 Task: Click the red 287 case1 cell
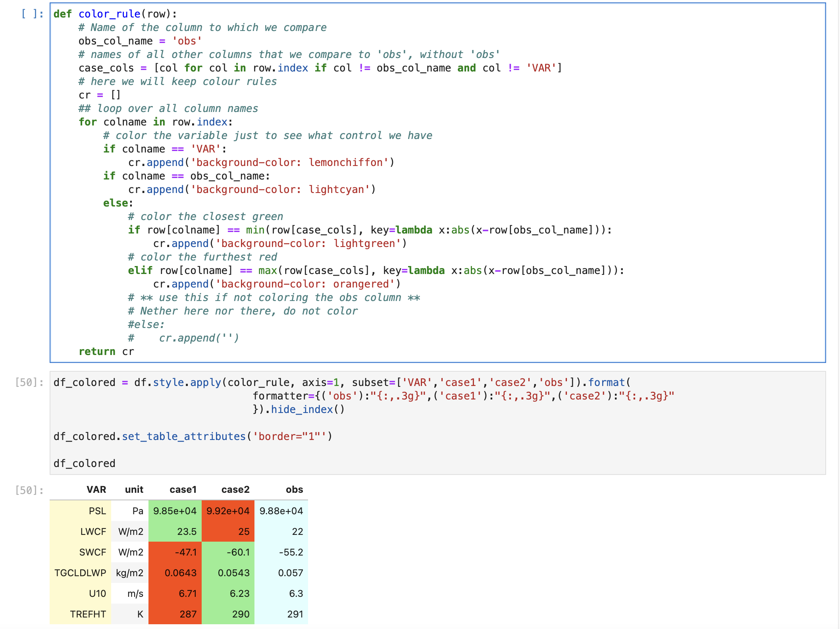pos(175,614)
